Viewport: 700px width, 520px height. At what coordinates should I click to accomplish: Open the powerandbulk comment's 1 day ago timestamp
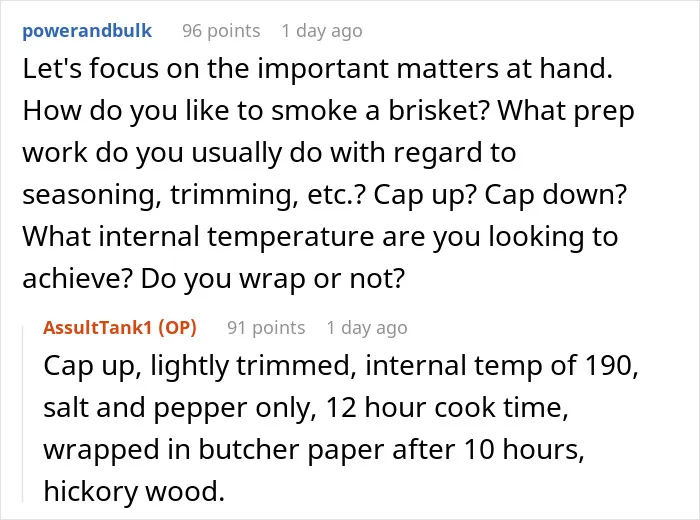322,31
